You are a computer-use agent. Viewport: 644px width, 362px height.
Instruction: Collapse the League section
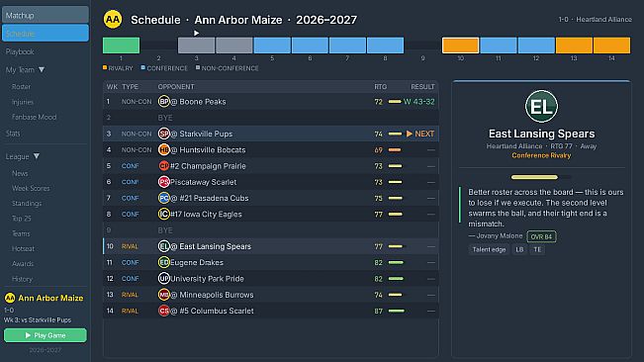[x=37, y=156]
